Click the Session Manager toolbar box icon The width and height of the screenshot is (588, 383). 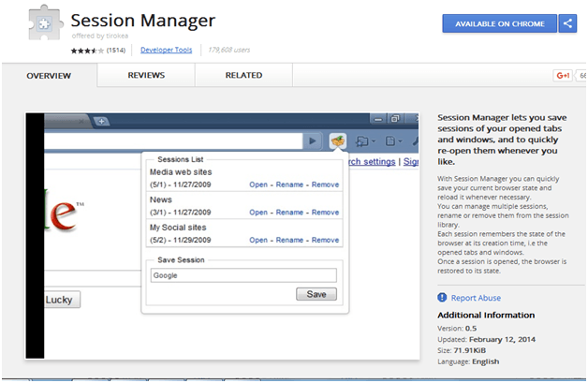click(x=337, y=141)
